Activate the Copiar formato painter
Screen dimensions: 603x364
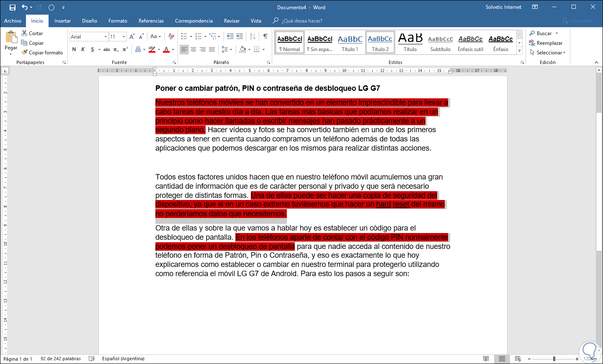42,53
